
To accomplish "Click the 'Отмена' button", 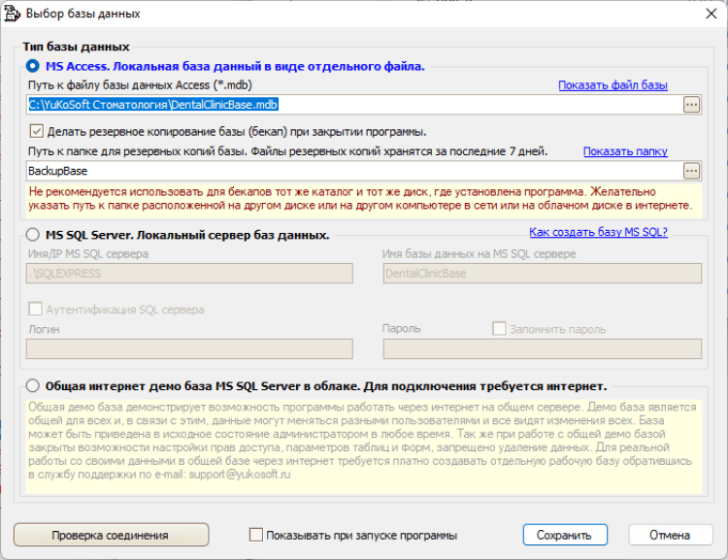I will (671, 535).
